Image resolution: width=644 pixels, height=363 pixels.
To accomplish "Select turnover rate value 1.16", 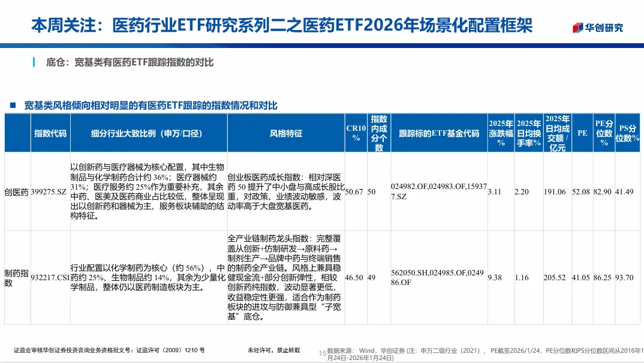I will (522, 278).
